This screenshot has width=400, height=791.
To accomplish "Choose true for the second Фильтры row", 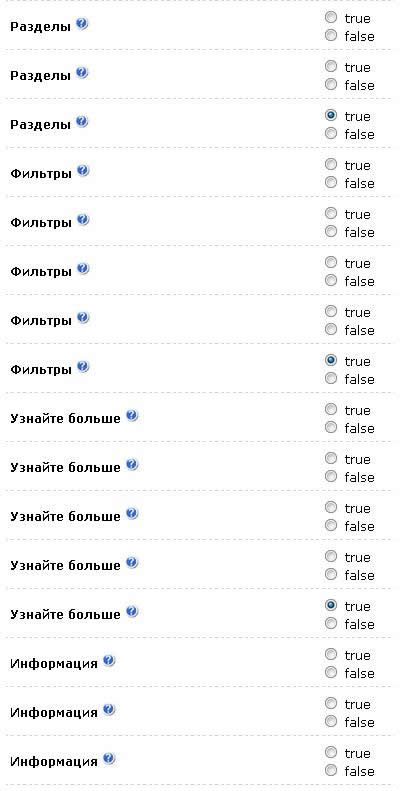I will click(x=331, y=214).
